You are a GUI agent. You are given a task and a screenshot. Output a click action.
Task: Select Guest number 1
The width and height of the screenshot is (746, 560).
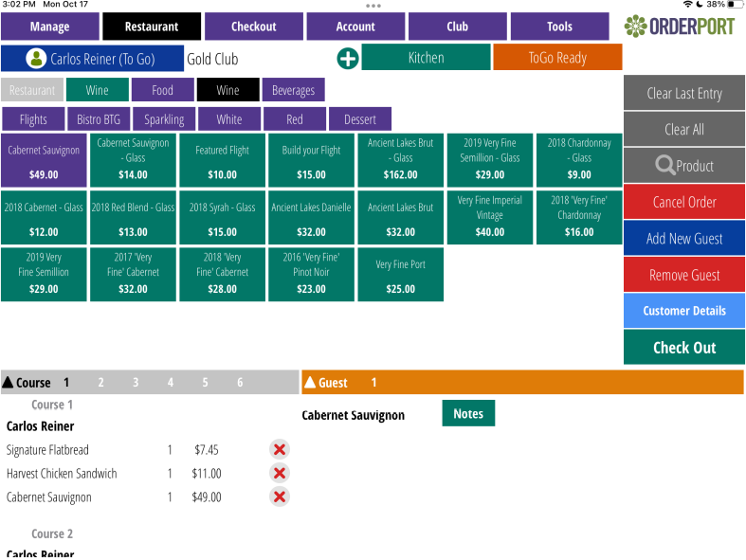(374, 382)
